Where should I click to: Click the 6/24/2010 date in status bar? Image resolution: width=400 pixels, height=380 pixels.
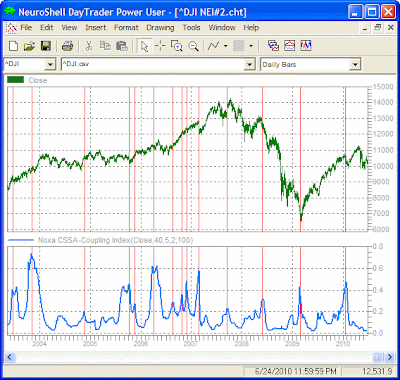click(x=295, y=371)
